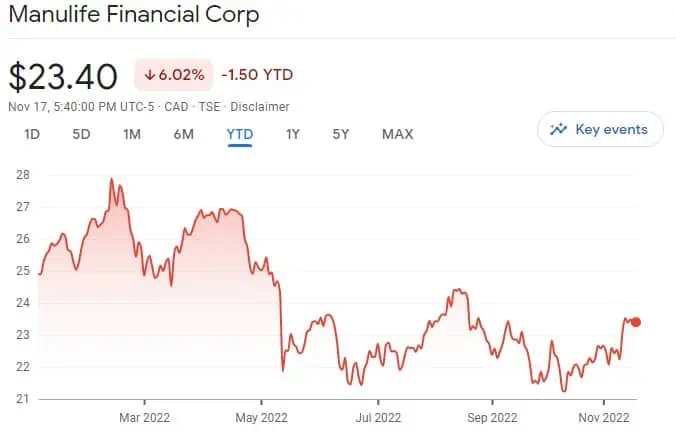Click the Mar 2022 axis label
This screenshot has width=676, height=446.
click(x=143, y=416)
